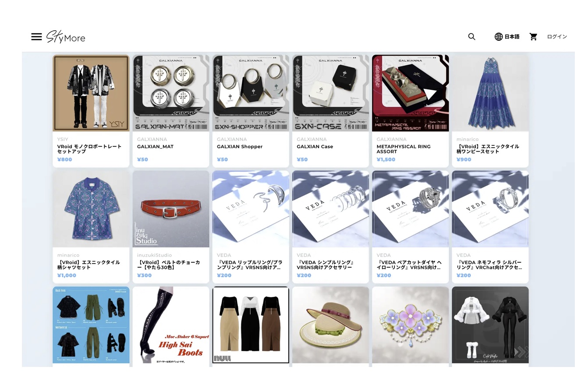Image resolution: width=588 pixels, height=381 pixels.
Task: Open VRoid モノクロポートレート セットアップ title
Action: [x=89, y=149]
